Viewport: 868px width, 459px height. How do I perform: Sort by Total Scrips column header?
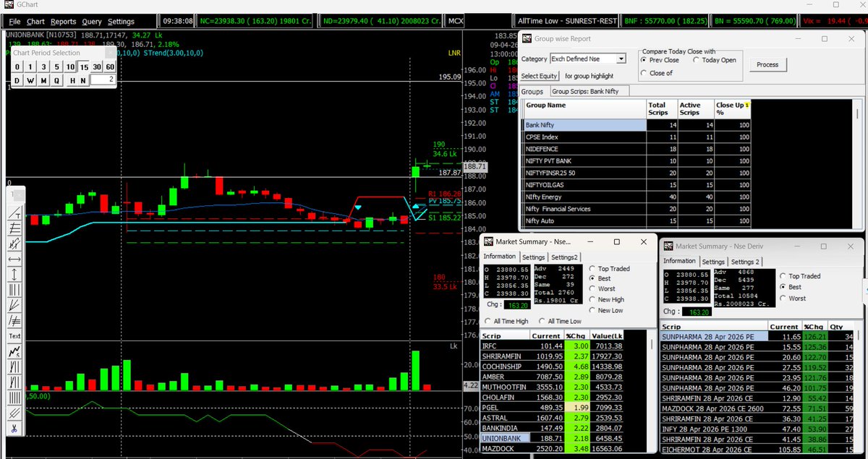[x=661, y=109]
